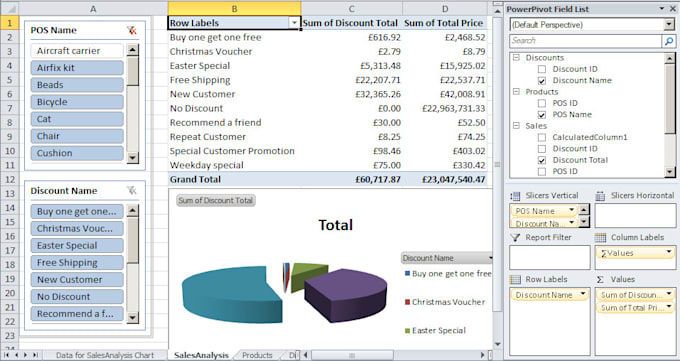This screenshot has width=680, height=361.
Task: Switch to the SalesAnalysis sheet tab
Action: 201,355
